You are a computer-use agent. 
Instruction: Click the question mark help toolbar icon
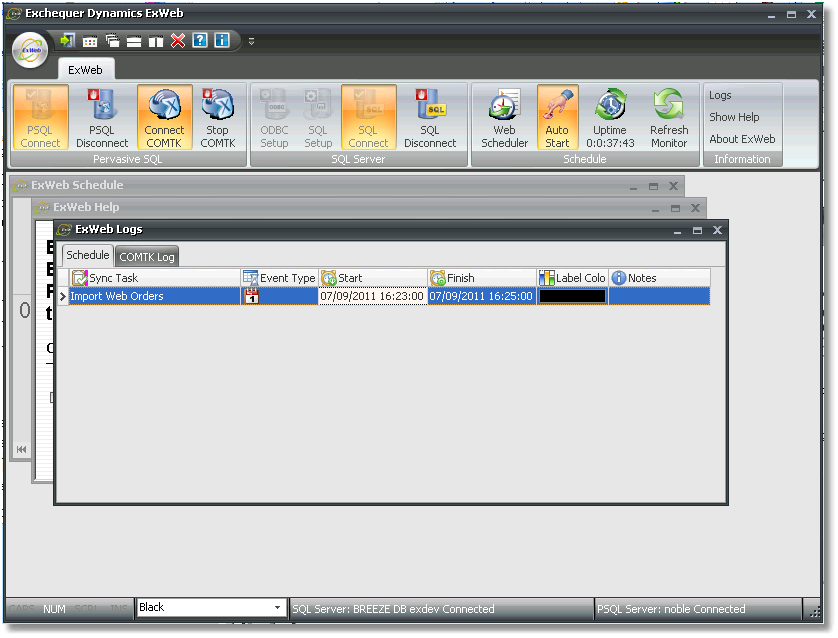tap(200, 41)
